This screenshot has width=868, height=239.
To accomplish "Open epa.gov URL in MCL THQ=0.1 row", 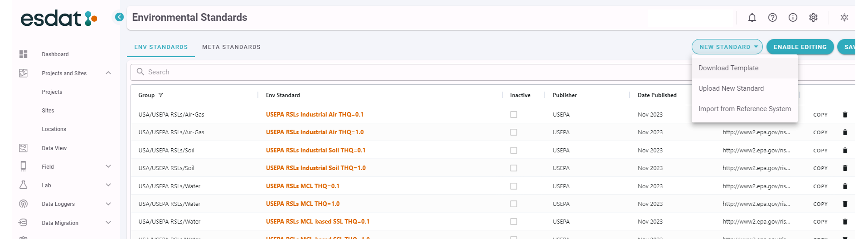I will [x=756, y=186].
